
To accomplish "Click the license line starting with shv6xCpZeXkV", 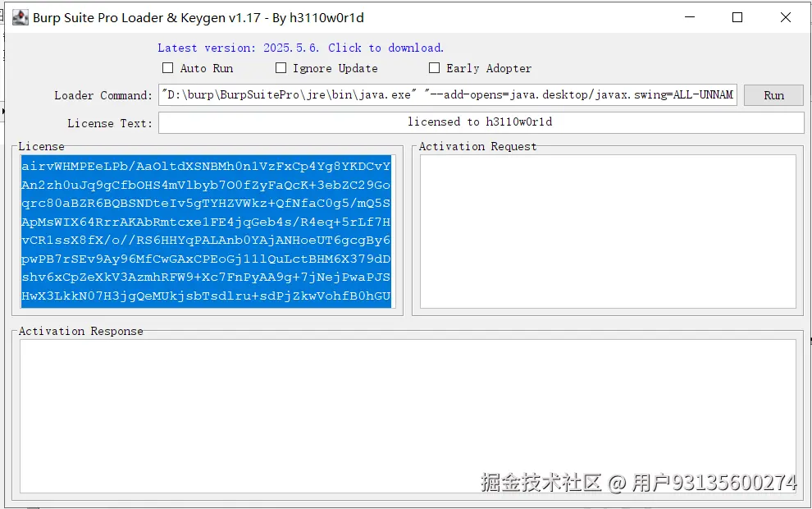I will [x=206, y=277].
